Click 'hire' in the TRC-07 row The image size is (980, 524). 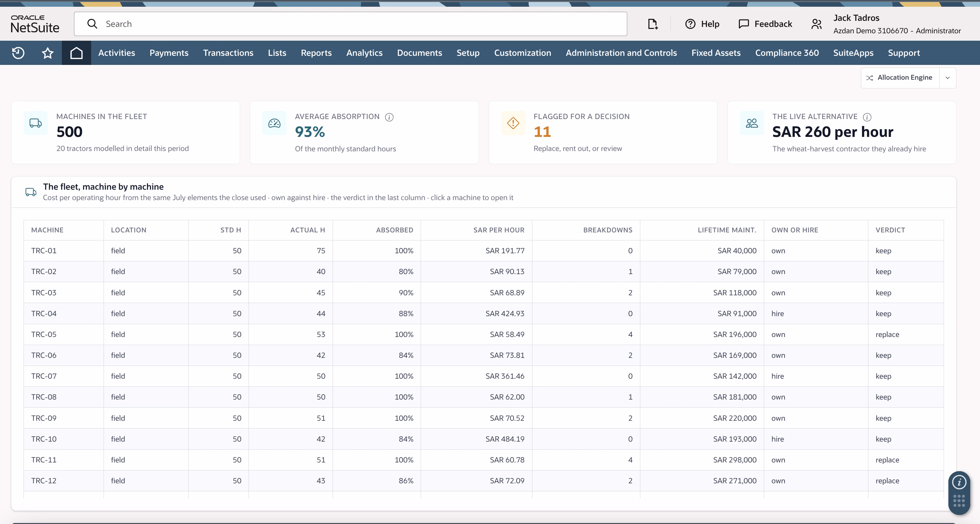pos(777,376)
